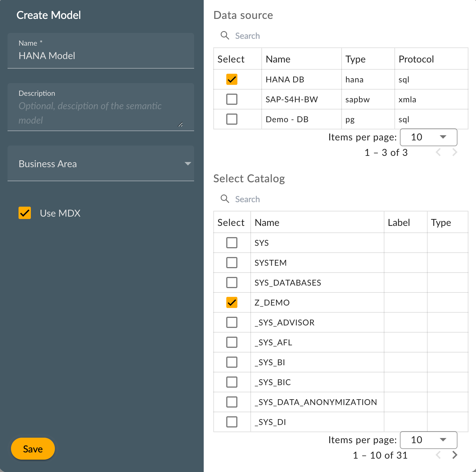Check the SYSTEM catalog checkbox

[232, 263]
